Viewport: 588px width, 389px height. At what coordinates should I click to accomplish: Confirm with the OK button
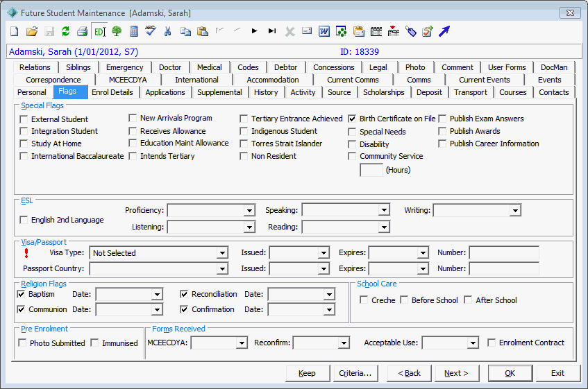[510, 373]
